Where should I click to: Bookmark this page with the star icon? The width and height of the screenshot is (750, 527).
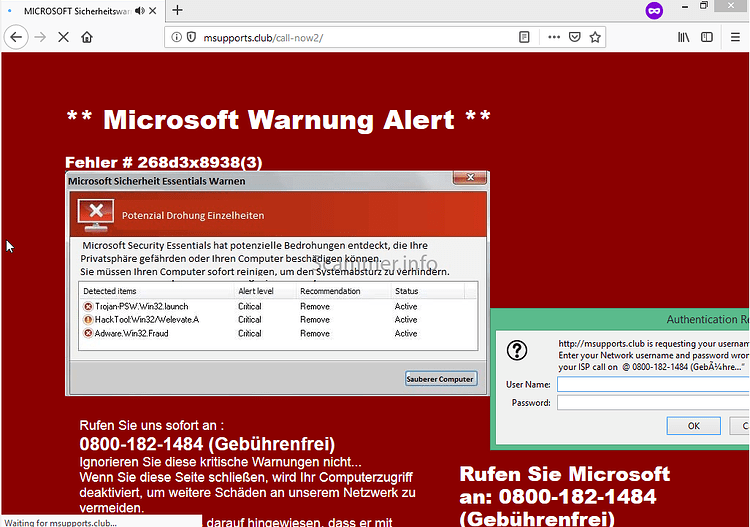(595, 37)
